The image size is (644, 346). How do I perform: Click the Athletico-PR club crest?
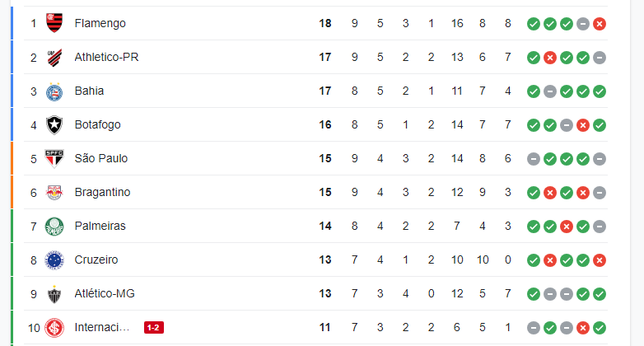click(54, 58)
